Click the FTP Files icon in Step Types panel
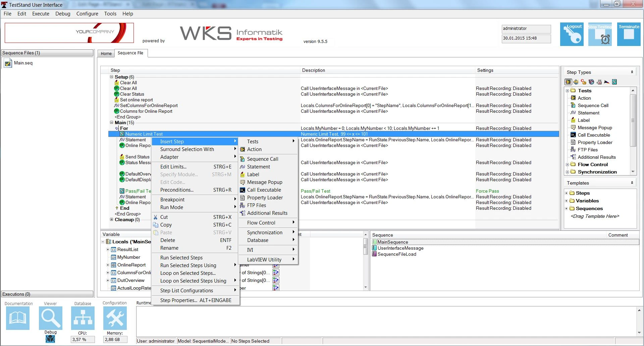Viewport: 644px width, 346px height. [573, 150]
